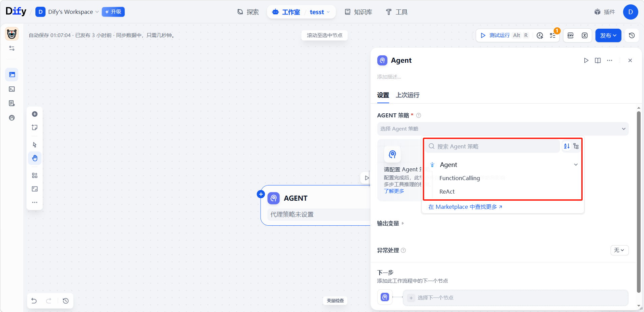Click the 升级 upgrade button
This screenshot has width=644, height=312.
[113, 12]
